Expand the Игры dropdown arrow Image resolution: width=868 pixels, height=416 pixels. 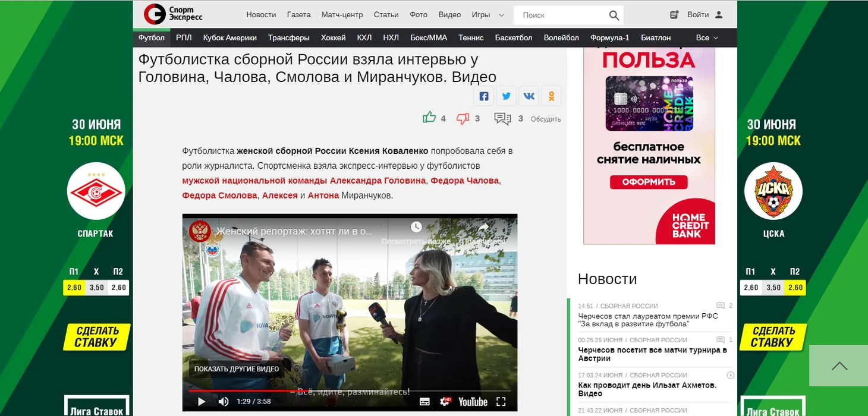tap(501, 15)
